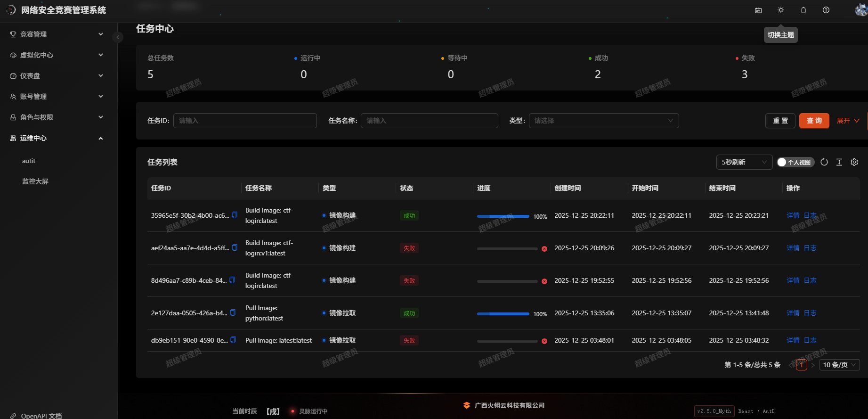Open the 5秒刷新 interval dropdown
The image size is (868, 419).
click(744, 162)
